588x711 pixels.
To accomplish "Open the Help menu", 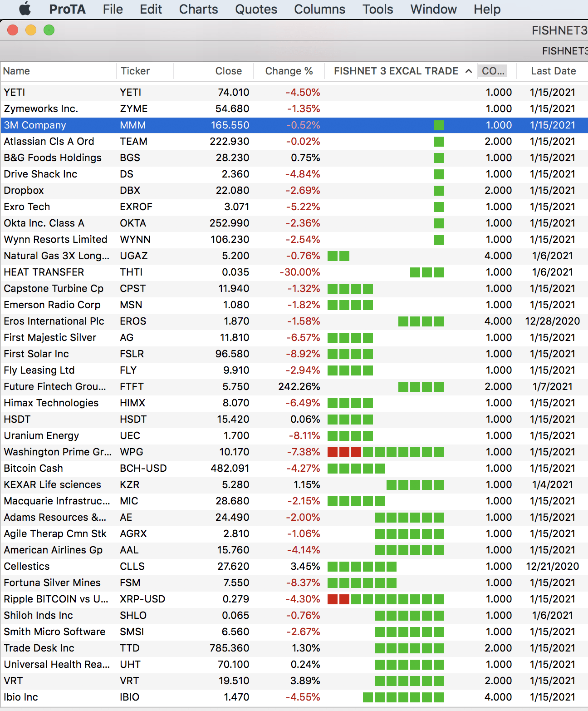I will (x=487, y=9).
